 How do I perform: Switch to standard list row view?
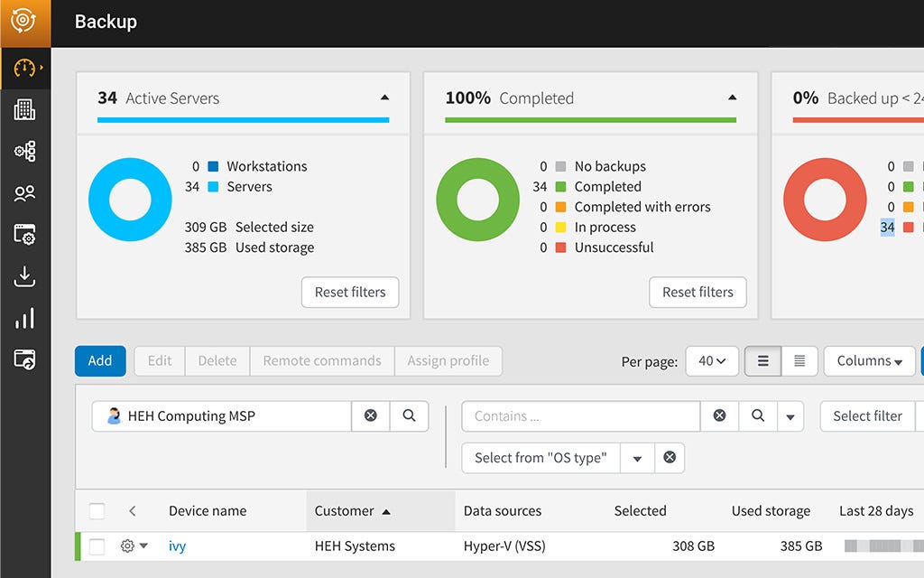click(763, 361)
